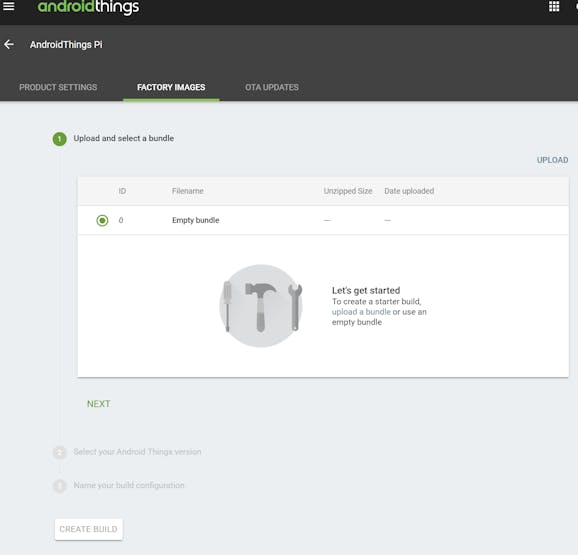Click the ID value 0 in bundle row

point(121,220)
